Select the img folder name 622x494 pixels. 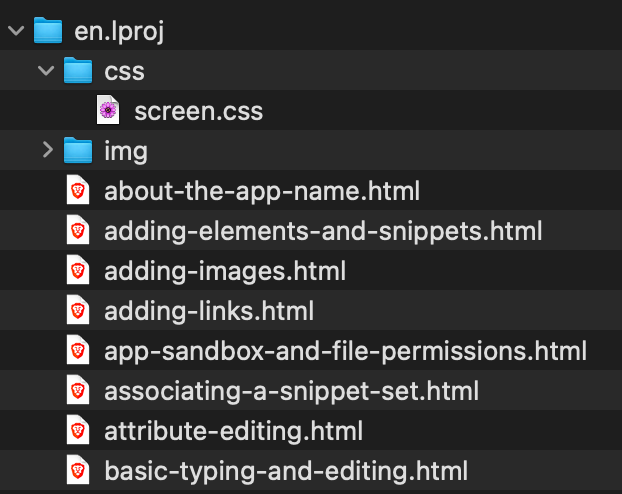click(x=126, y=151)
